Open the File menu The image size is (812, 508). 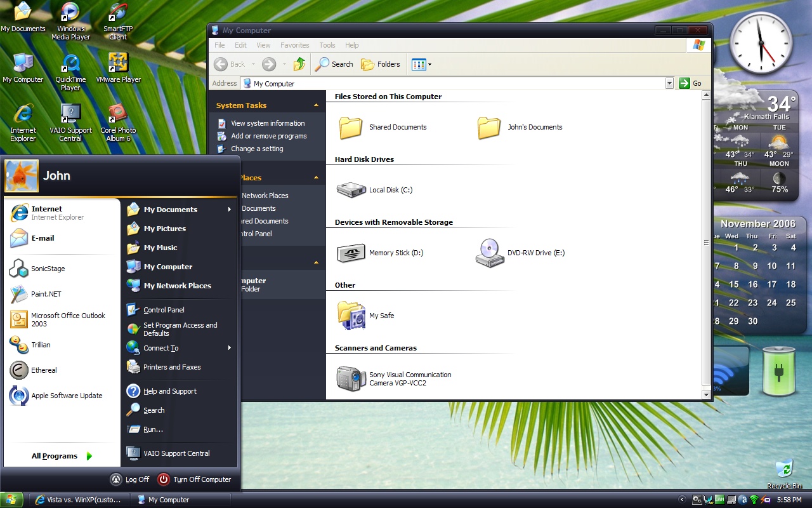[219, 45]
